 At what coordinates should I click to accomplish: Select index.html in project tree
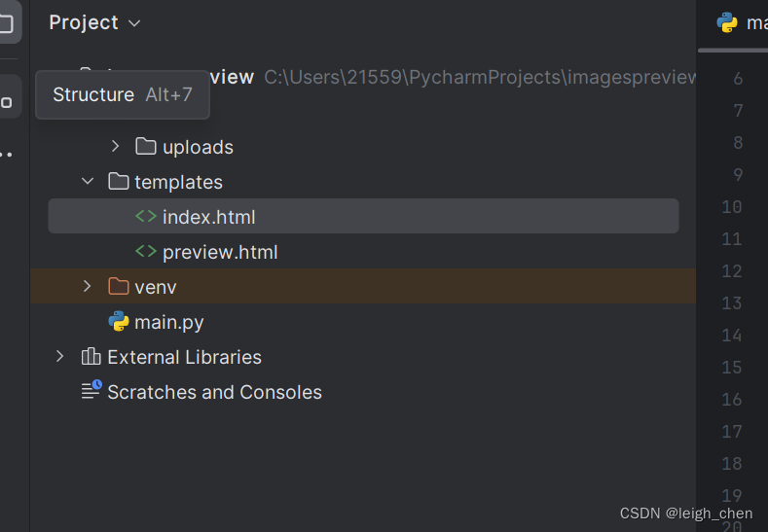[x=363, y=216]
